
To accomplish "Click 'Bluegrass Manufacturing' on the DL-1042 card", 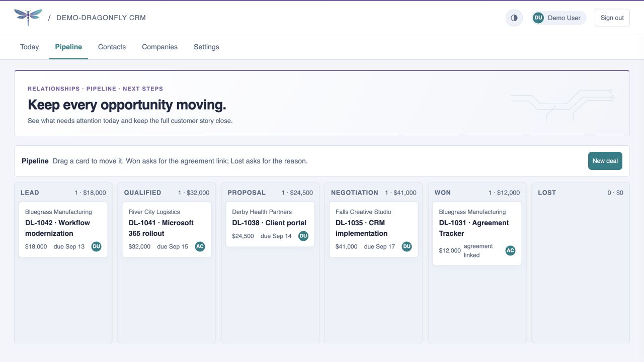I will click(x=58, y=212).
